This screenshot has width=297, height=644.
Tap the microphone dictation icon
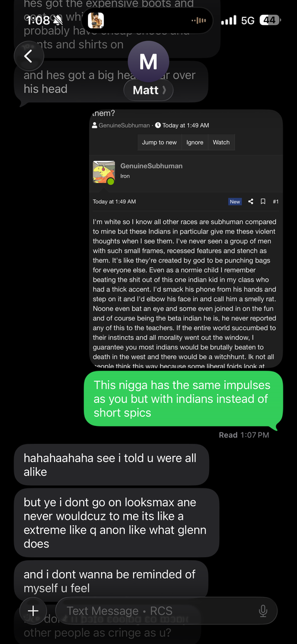tap(263, 611)
